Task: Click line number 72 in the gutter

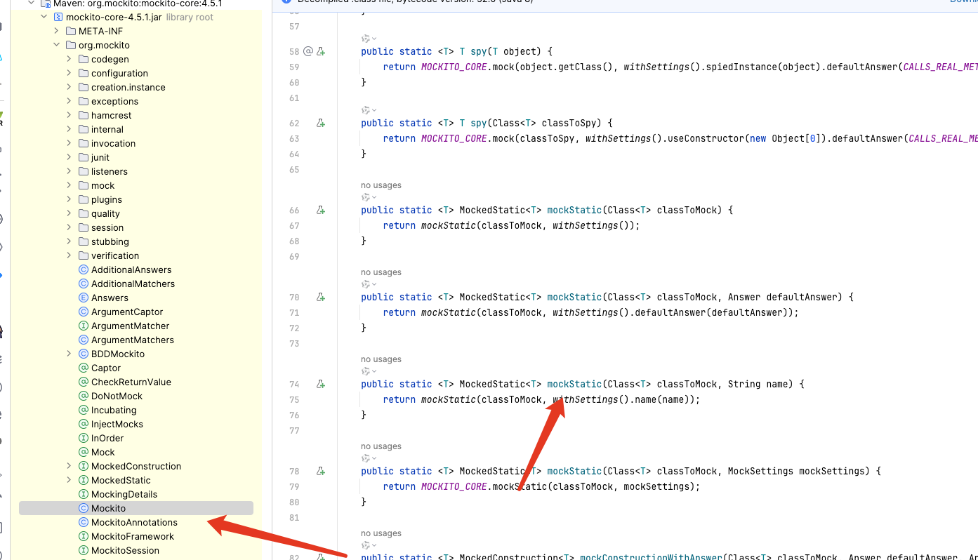Action: (294, 328)
